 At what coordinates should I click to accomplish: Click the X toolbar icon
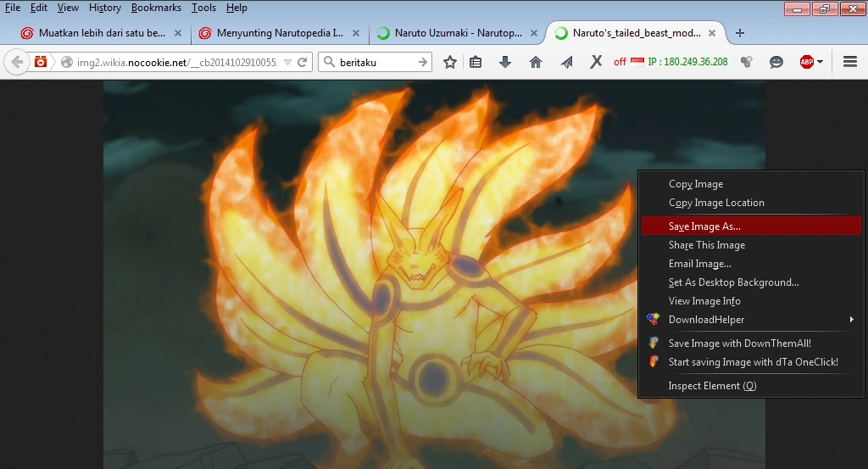[x=596, y=62]
